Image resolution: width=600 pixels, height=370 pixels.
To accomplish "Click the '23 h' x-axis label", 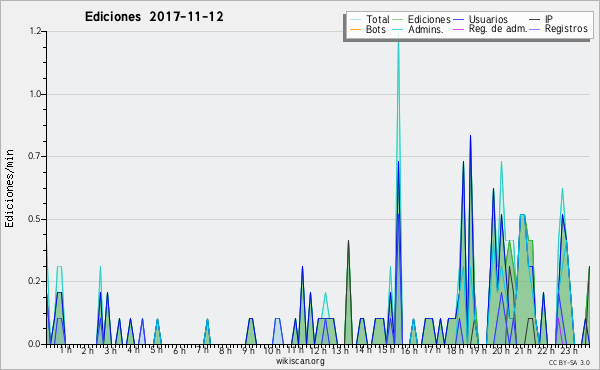I will pyautogui.click(x=569, y=350).
